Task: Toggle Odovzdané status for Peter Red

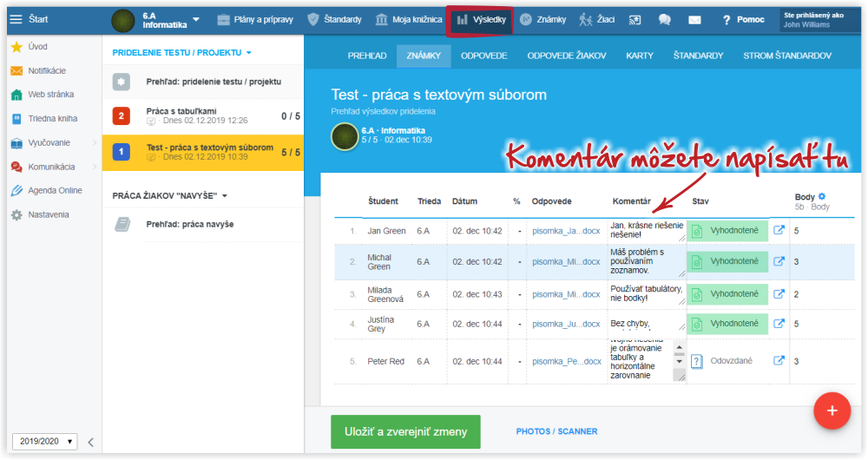Action: pyautogui.click(x=727, y=361)
